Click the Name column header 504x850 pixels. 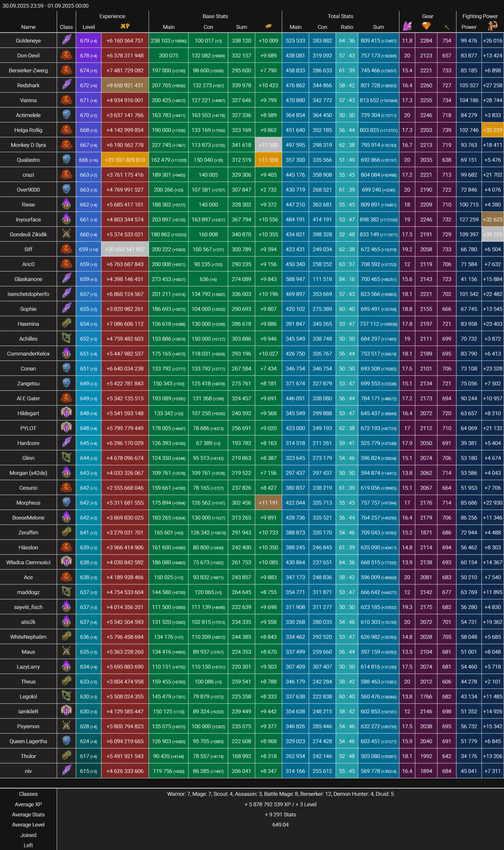point(28,27)
